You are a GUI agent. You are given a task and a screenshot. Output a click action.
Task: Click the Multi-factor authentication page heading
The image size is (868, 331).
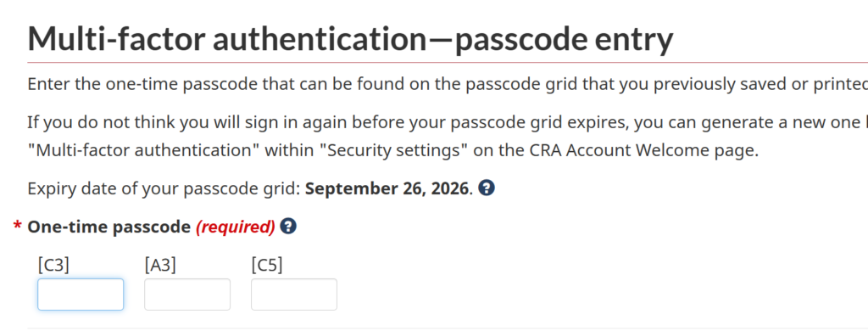[350, 39]
